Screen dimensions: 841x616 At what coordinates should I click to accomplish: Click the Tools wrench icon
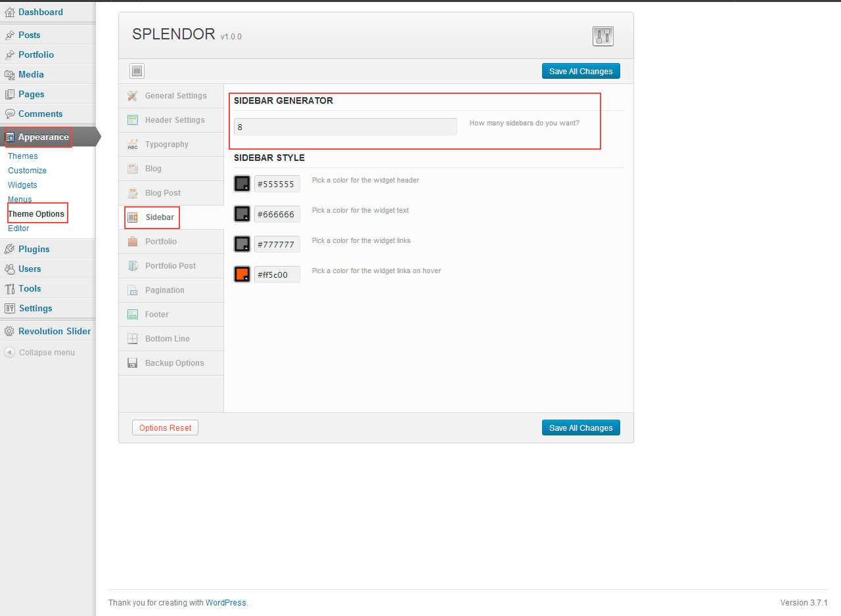click(10, 289)
